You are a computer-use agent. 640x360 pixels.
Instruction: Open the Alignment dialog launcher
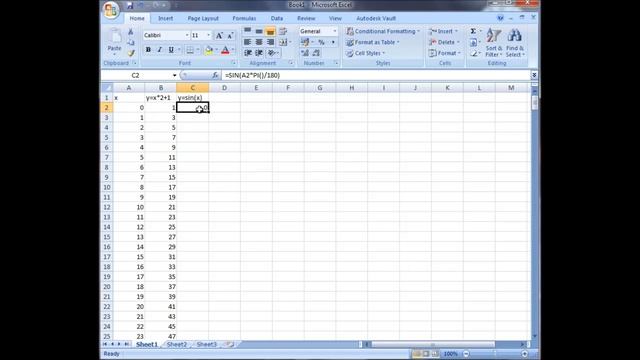click(x=291, y=63)
